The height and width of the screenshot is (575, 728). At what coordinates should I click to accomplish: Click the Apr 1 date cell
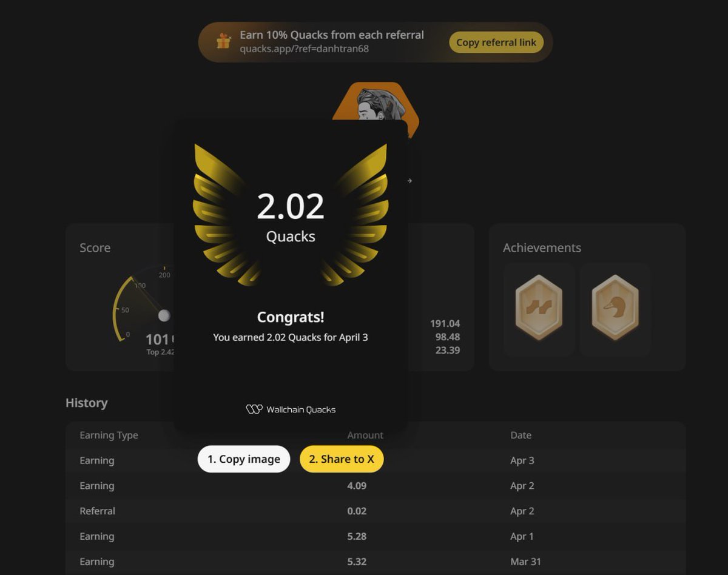pyautogui.click(x=522, y=536)
